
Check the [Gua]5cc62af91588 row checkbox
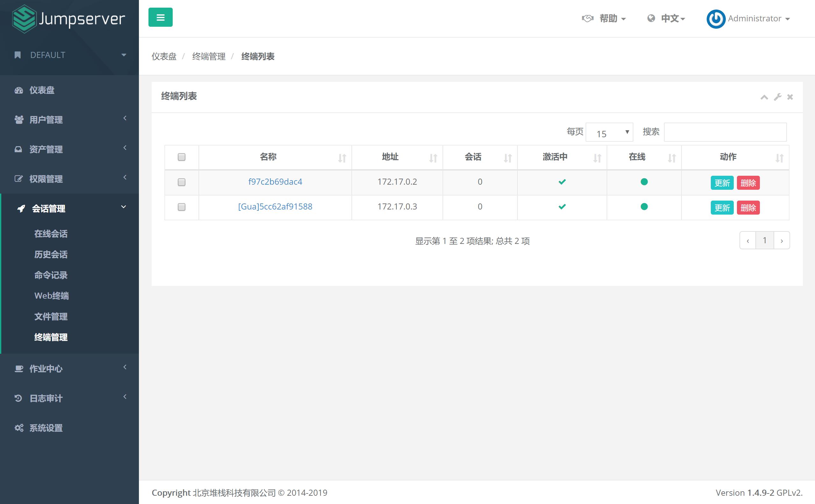pos(182,207)
